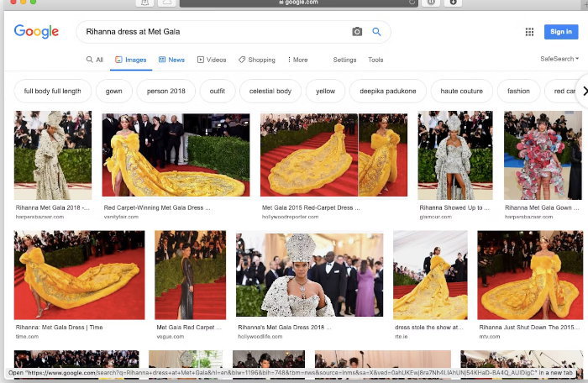Expand the More menu
This screenshot has height=383, width=588.
click(297, 60)
